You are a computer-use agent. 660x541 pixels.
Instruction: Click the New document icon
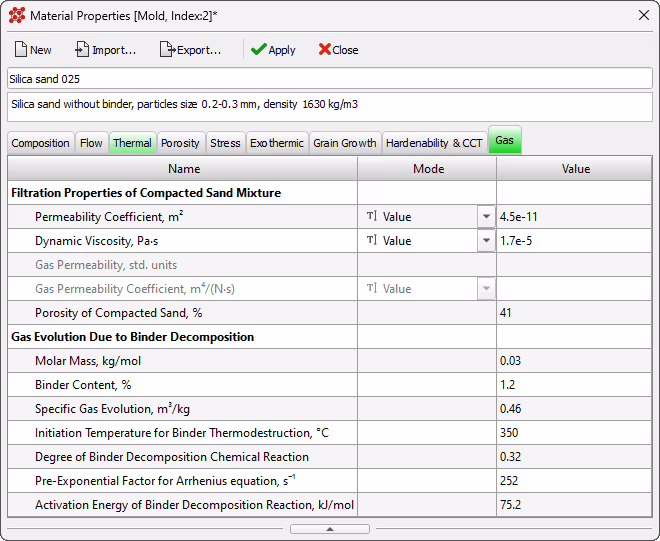click(21, 49)
